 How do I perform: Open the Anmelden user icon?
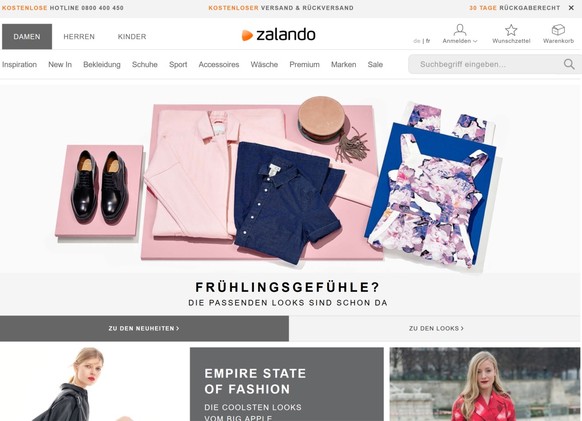[460, 29]
